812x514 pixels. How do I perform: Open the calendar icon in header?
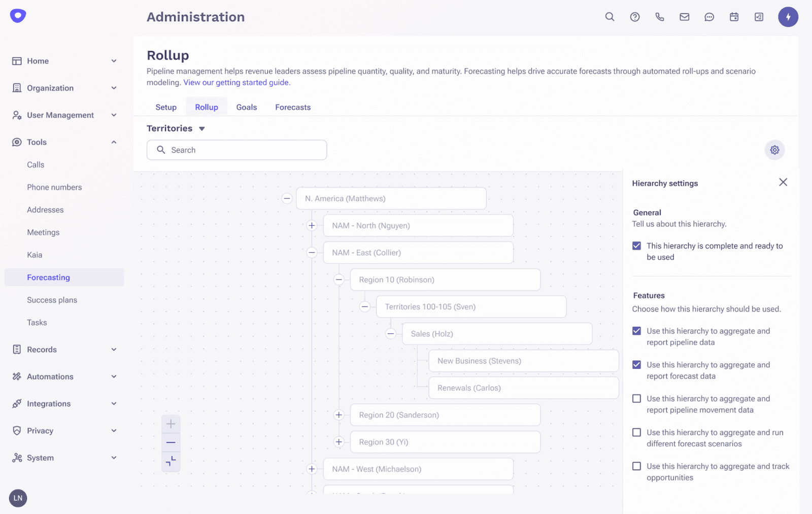pyautogui.click(x=734, y=17)
